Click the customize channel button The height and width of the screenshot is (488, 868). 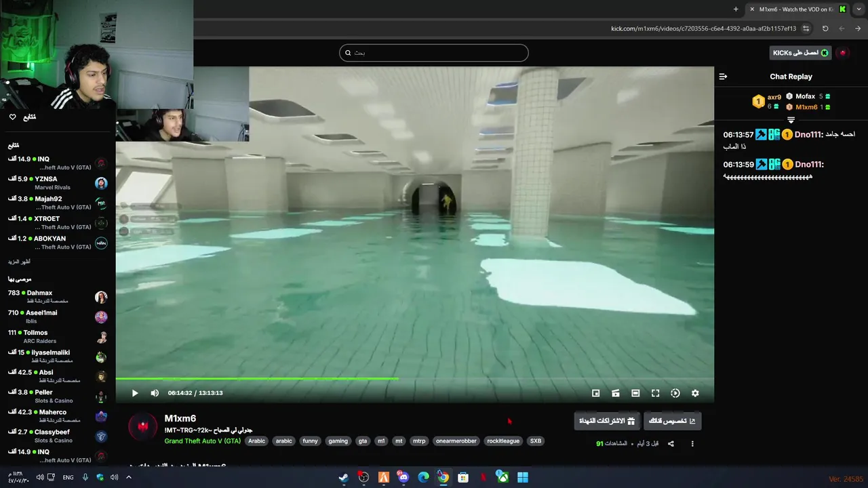[x=672, y=421]
